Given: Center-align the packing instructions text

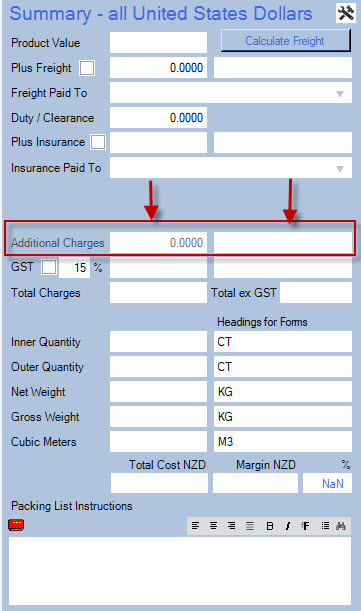Looking at the screenshot, I should 213,526.
